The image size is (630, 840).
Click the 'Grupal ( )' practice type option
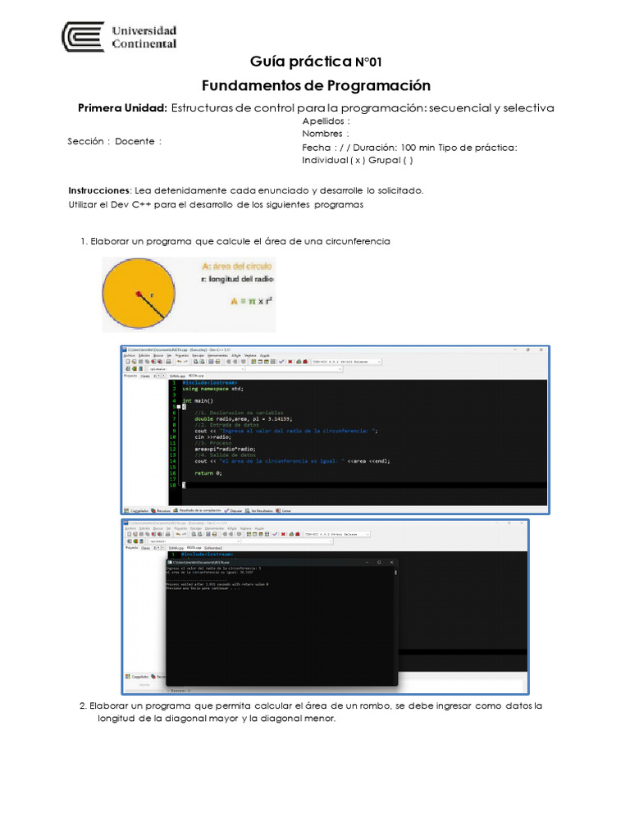coord(390,160)
